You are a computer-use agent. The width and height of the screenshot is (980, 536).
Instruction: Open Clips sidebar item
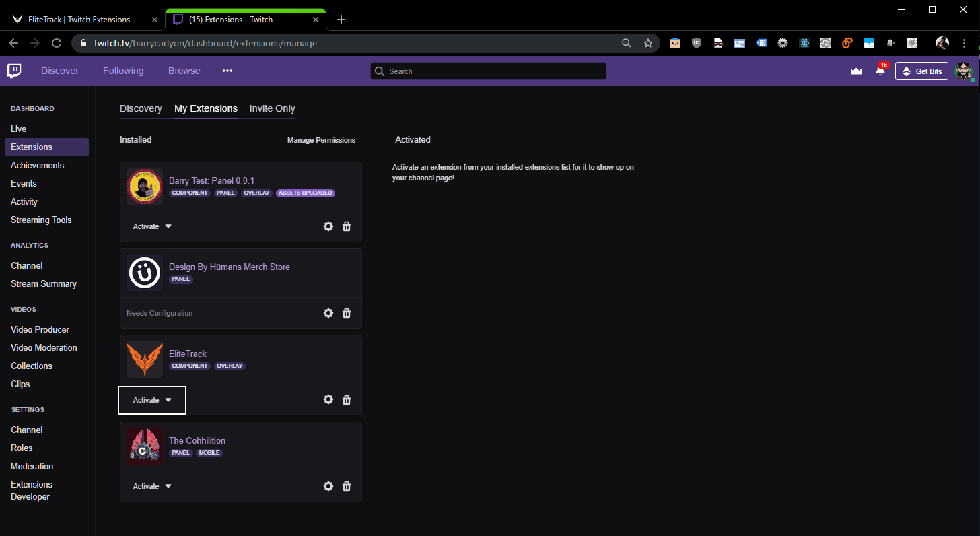coord(20,384)
